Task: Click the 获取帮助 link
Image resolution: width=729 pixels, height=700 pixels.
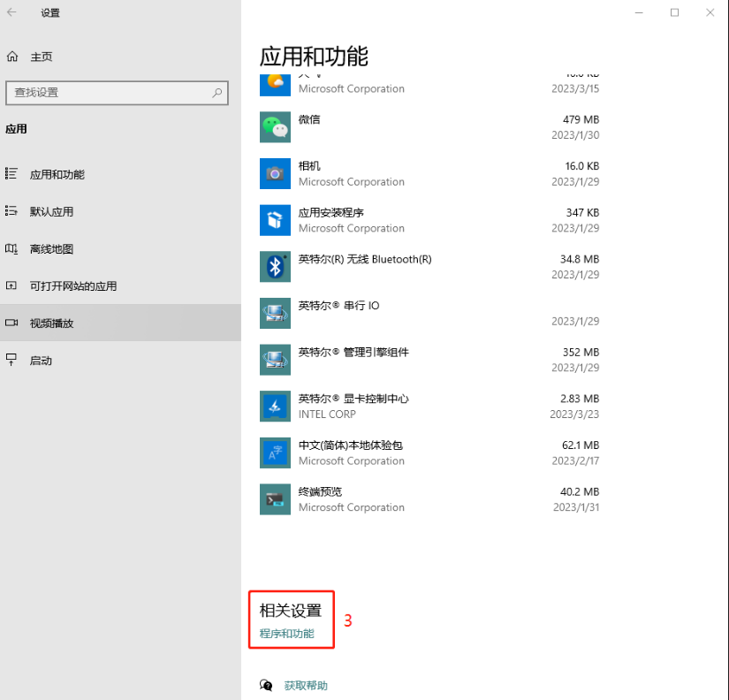Action: tap(306, 685)
